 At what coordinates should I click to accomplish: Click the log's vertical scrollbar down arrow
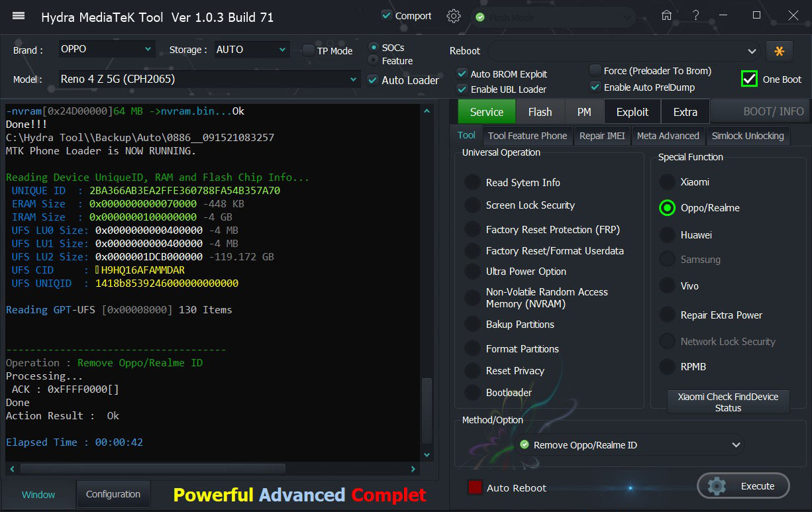pyautogui.click(x=427, y=454)
